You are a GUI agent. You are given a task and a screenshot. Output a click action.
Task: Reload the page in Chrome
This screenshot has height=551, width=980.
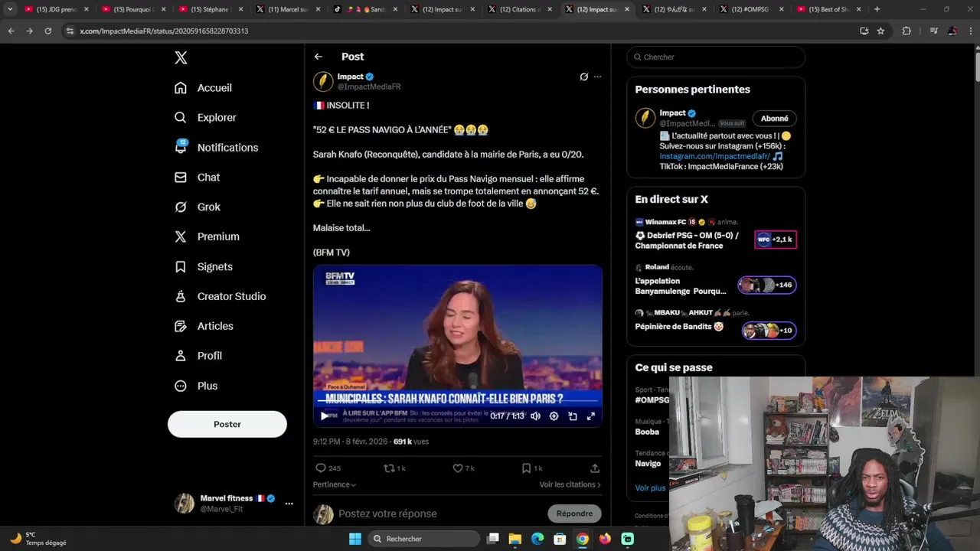[x=47, y=31]
